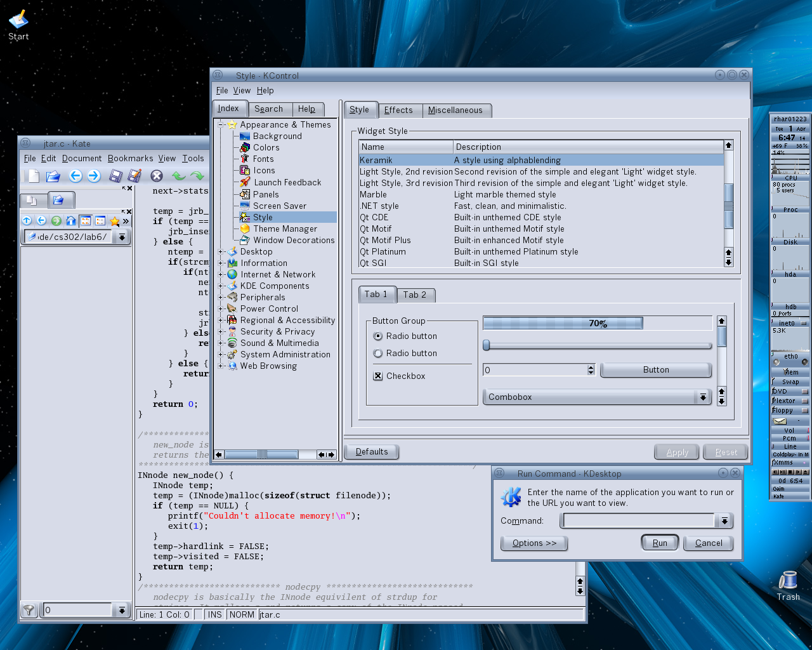Image resolution: width=812 pixels, height=650 pixels.
Task: Click the Save As floppy-with-pencil icon in Kate
Action: tap(134, 176)
